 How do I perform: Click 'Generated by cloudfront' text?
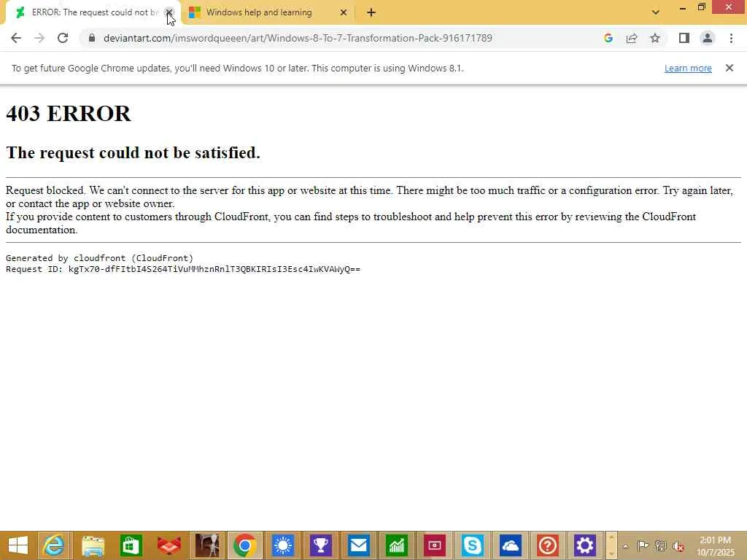click(99, 258)
